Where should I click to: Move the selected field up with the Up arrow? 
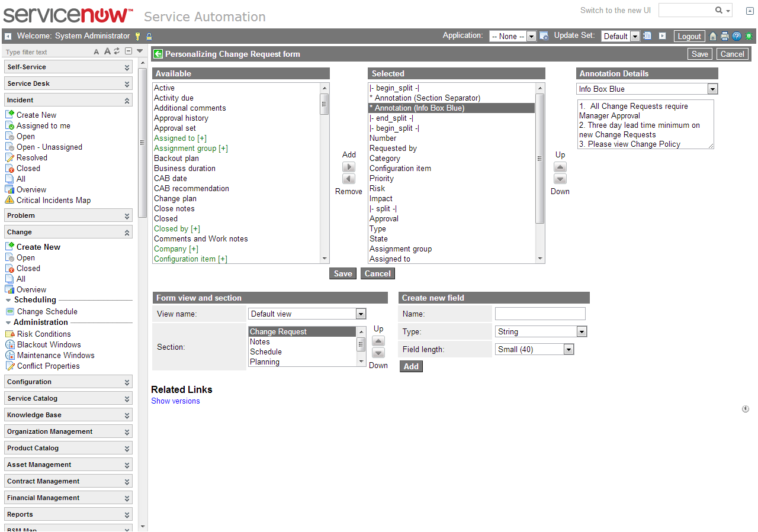click(x=560, y=166)
